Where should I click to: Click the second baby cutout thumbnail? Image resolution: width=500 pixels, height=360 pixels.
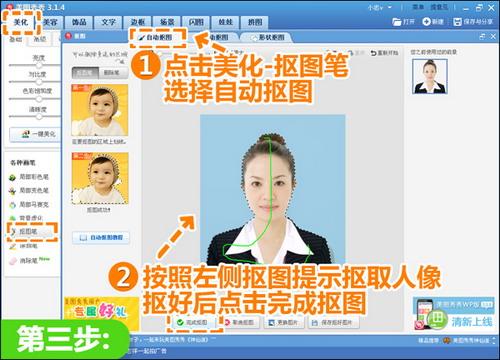click(100, 178)
